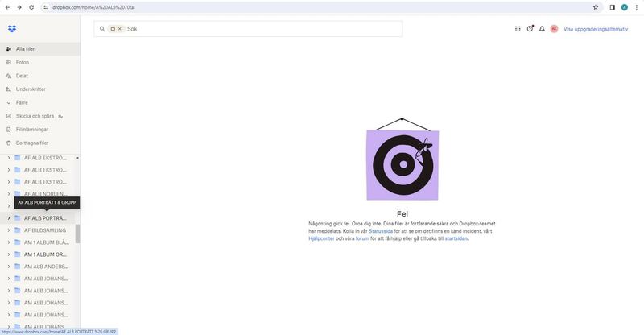The image size is (644, 335).
Task: Expand the AF BILDSAMLING folder
Action: 9,230
